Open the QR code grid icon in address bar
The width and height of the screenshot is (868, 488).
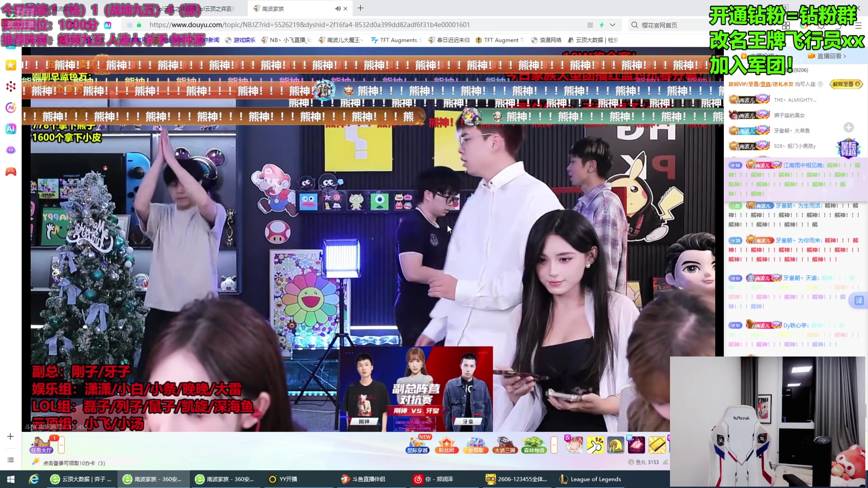pos(590,25)
